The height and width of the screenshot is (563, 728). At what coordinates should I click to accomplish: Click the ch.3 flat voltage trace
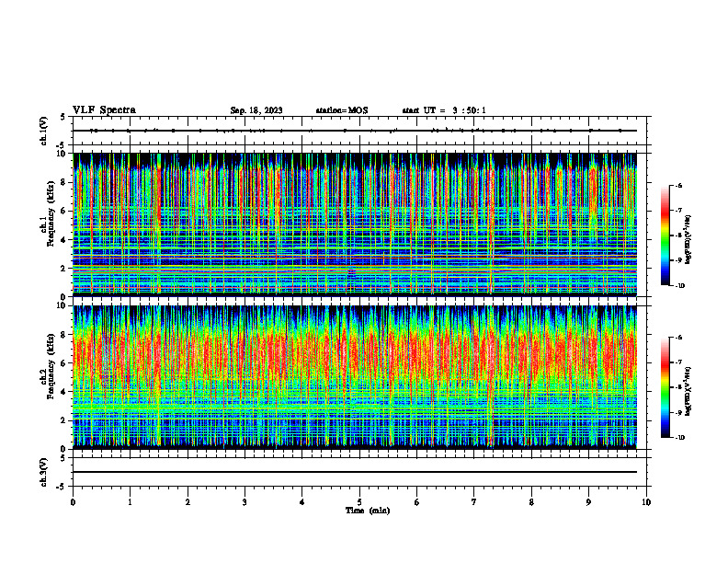355,472
